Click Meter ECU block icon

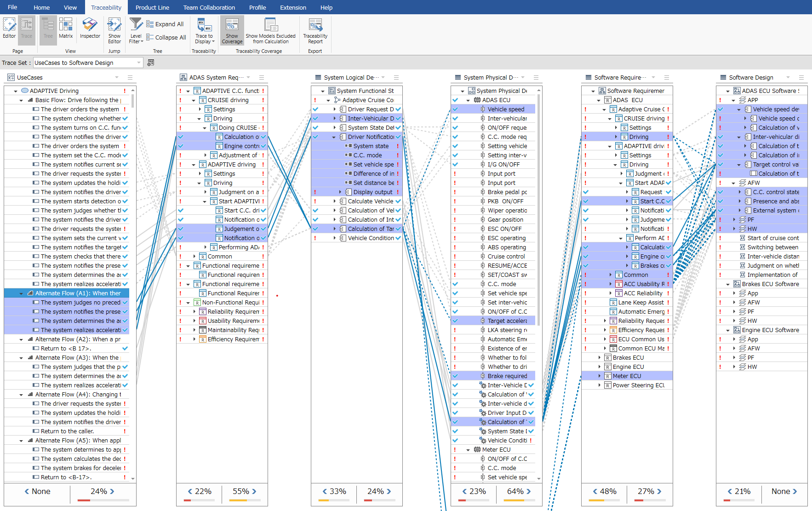(x=477, y=449)
